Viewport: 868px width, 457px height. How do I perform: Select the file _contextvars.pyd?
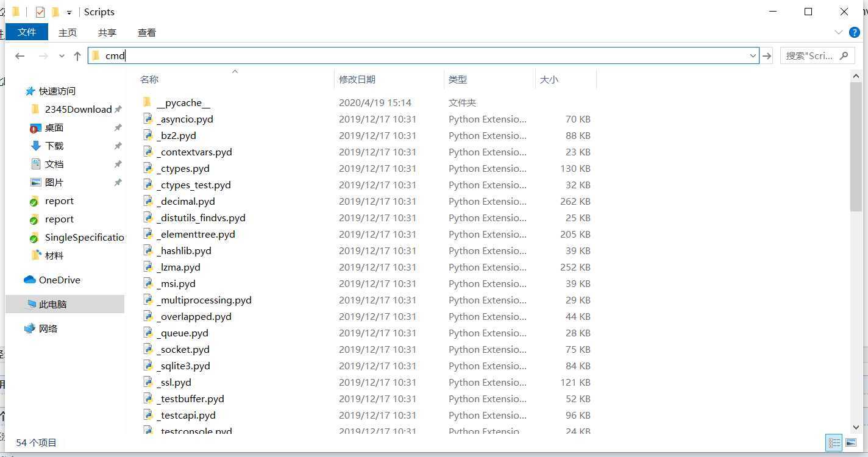(194, 152)
